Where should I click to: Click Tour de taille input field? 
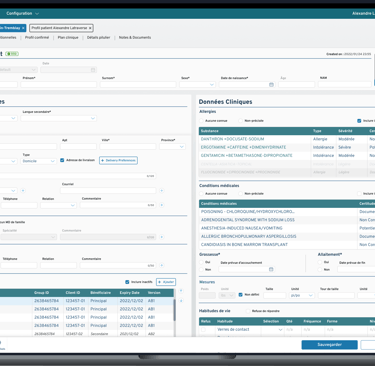[x=336, y=295]
